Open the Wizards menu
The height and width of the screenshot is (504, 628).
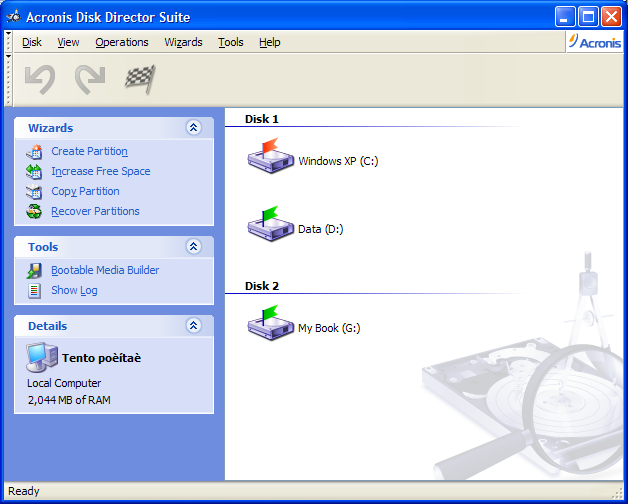coord(183,42)
